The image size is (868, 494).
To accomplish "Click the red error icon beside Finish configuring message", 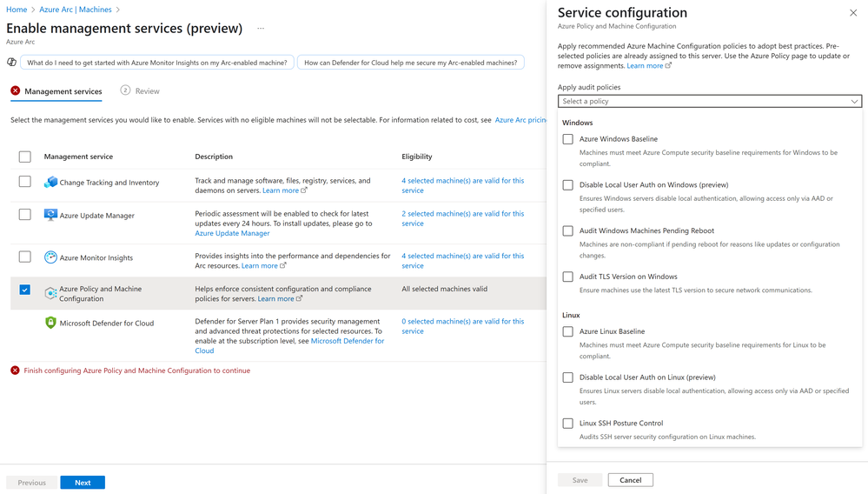I will click(x=15, y=370).
